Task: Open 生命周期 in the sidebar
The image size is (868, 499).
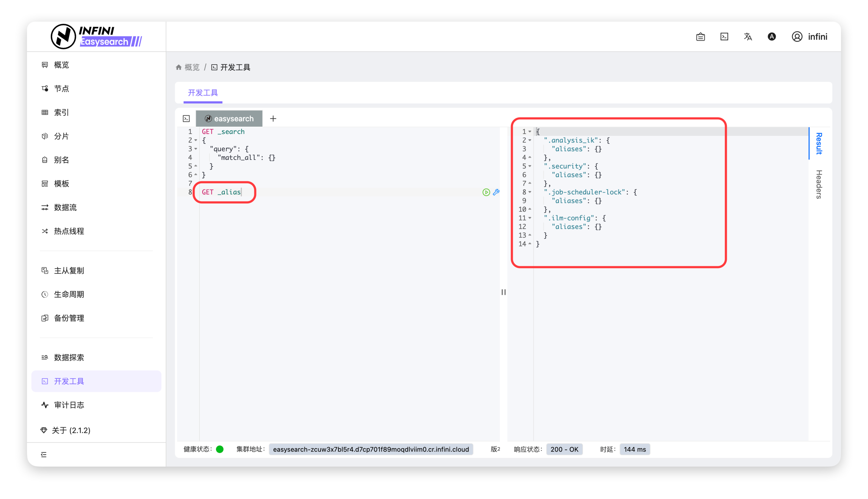Action: point(69,294)
